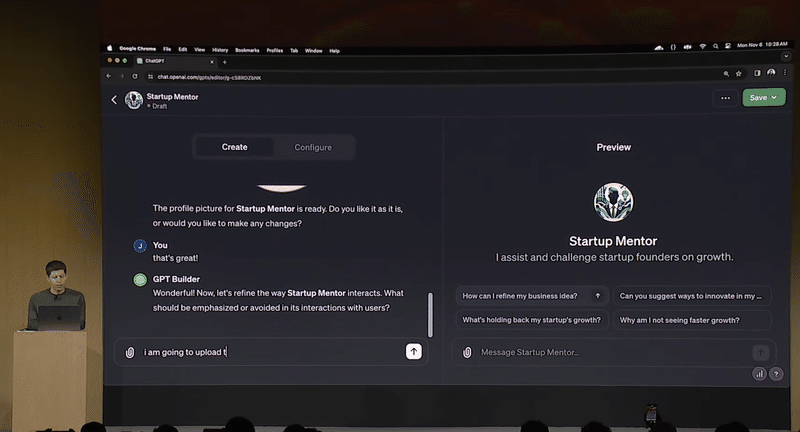The image size is (800, 432).
Task: Open the question mark help button
Action: pos(776,374)
